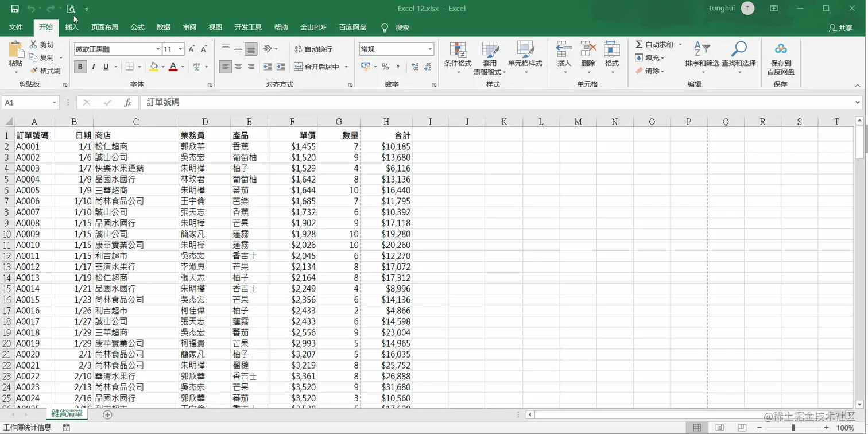This screenshot has width=868, height=434.
Task: Open 单元格样式 cell styles
Action: coord(525,57)
